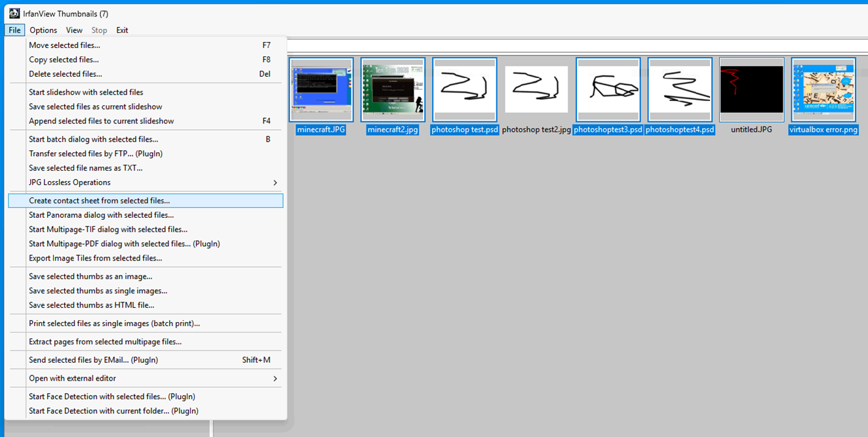Screen dimensions: 868x437
Task: Select Start slideshow with selected files
Action: [86, 93]
